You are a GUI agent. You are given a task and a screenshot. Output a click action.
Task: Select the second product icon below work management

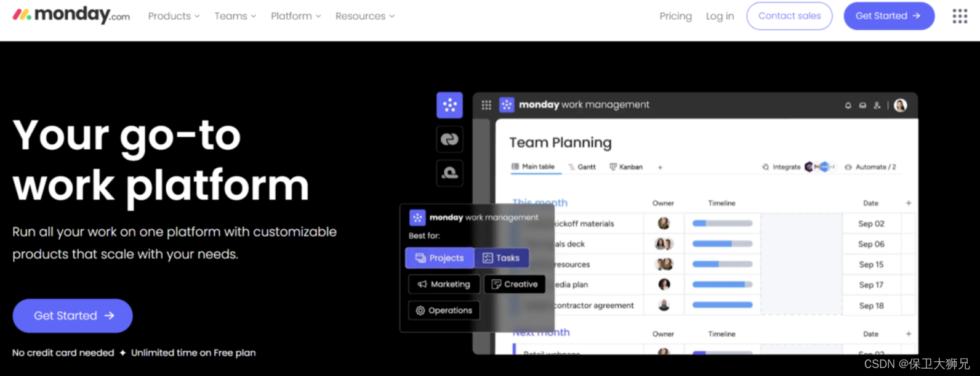449,139
